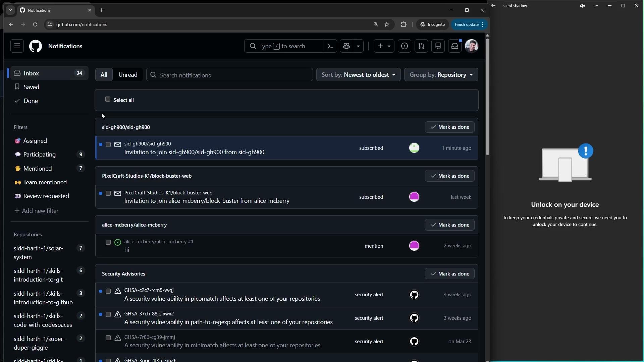Click back arrow in silent shadow window
The height and width of the screenshot is (362, 644).
pyautogui.click(x=493, y=6)
